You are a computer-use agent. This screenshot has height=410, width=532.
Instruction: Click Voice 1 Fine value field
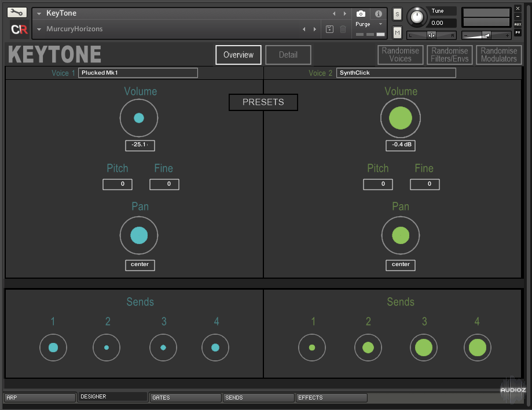click(x=164, y=184)
